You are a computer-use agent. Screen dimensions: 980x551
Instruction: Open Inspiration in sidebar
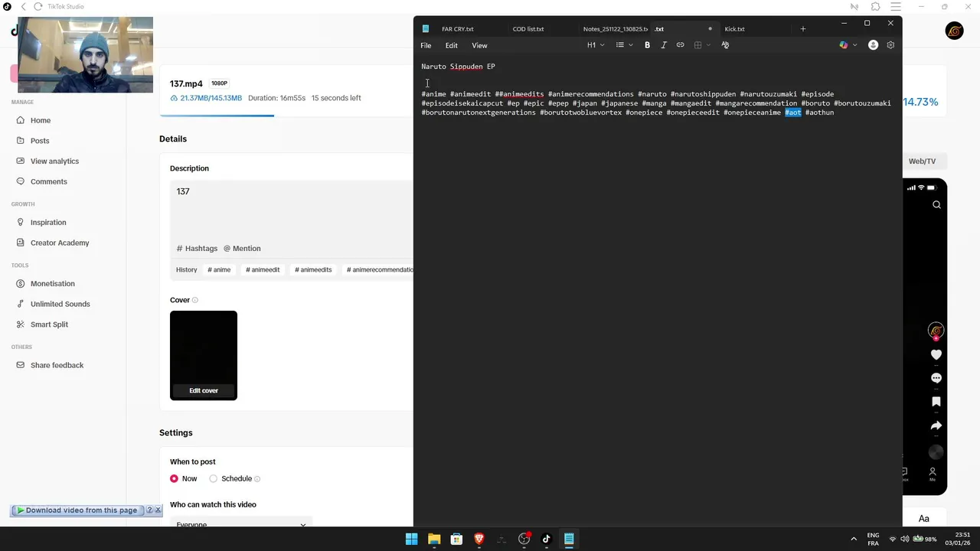click(48, 222)
